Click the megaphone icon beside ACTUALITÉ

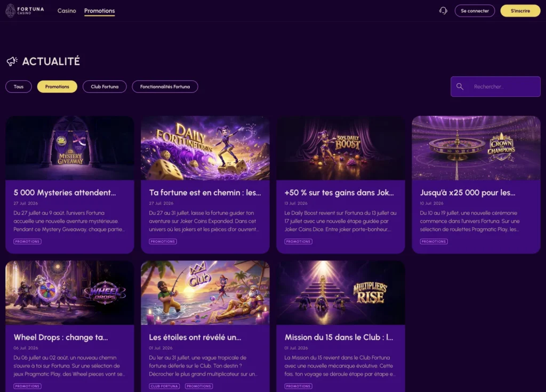(12, 61)
